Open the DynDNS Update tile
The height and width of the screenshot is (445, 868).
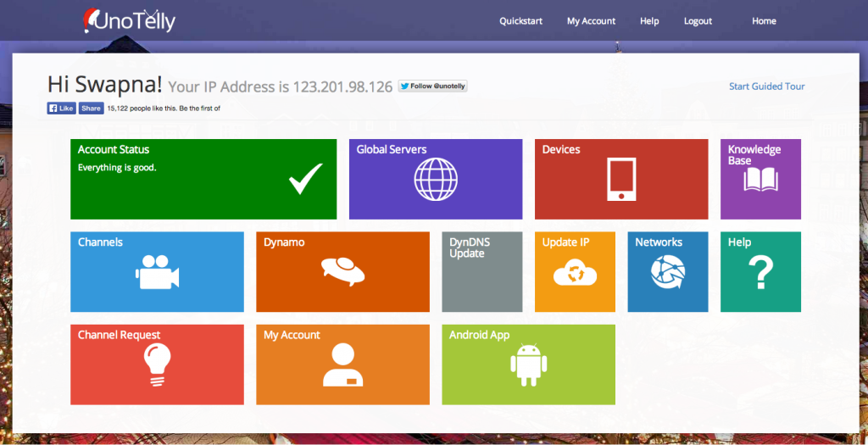tap(482, 272)
